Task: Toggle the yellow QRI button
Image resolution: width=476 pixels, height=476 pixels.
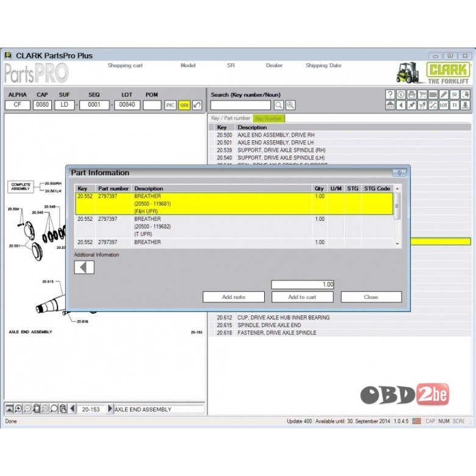Action: (x=184, y=106)
